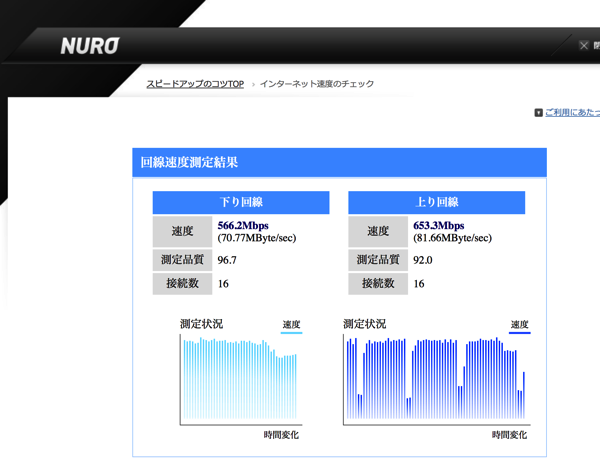Click the arrow icon beside ご利用にあたって
This screenshot has width=600, height=469.
point(538,112)
